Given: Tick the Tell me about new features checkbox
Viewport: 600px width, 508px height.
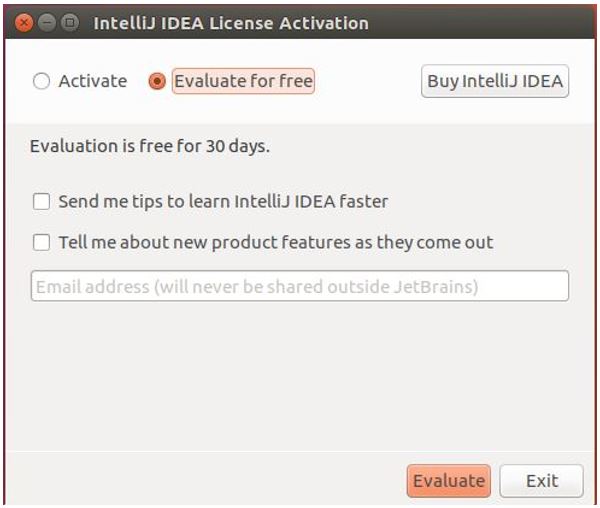Looking at the screenshot, I should [x=41, y=243].
